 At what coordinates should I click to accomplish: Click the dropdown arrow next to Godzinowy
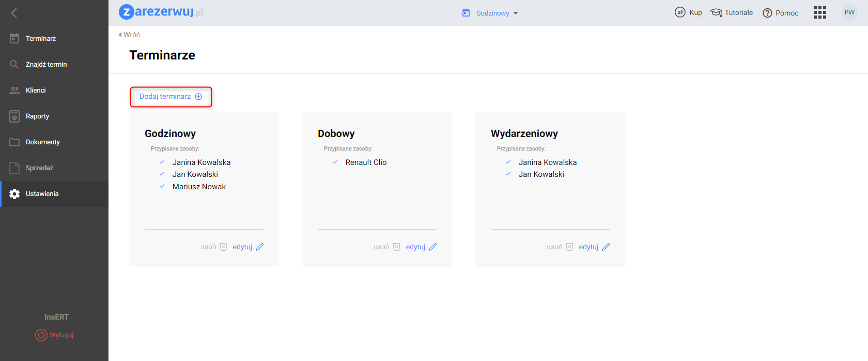click(x=516, y=13)
